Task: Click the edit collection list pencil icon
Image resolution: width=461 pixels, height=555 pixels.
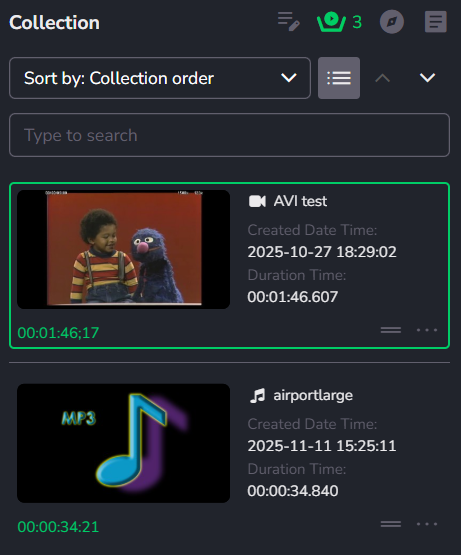Action: tap(289, 22)
